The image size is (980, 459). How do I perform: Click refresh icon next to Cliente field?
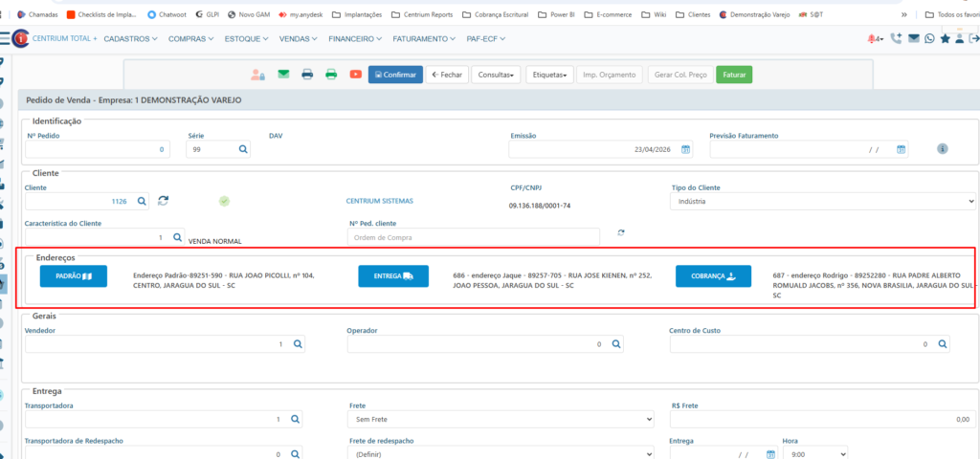(164, 201)
